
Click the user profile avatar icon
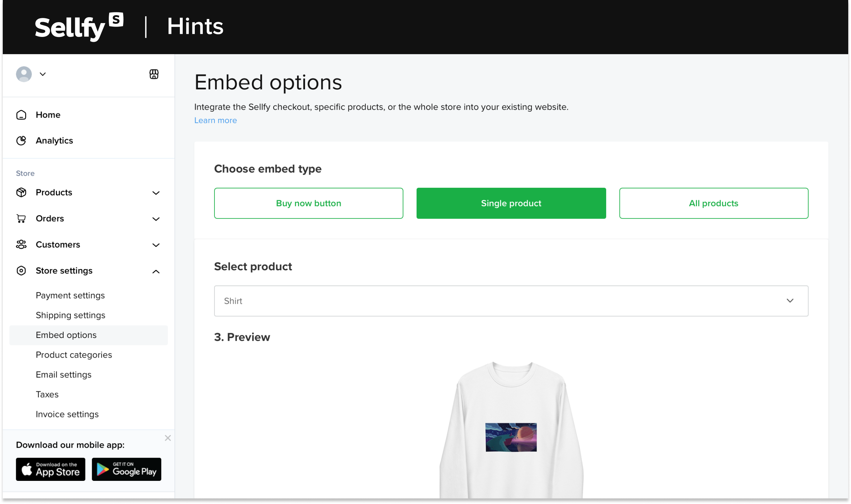coord(24,74)
